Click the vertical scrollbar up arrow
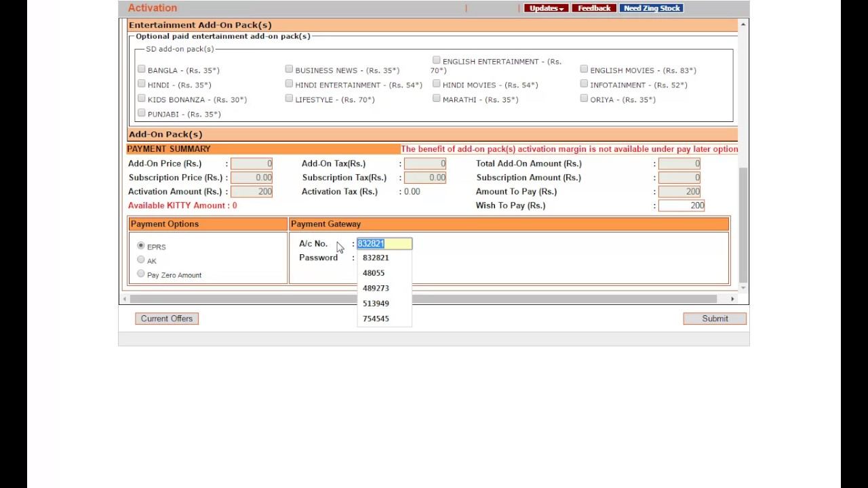The height and width of the screenshot is (488, 868). tap(743, 24)
